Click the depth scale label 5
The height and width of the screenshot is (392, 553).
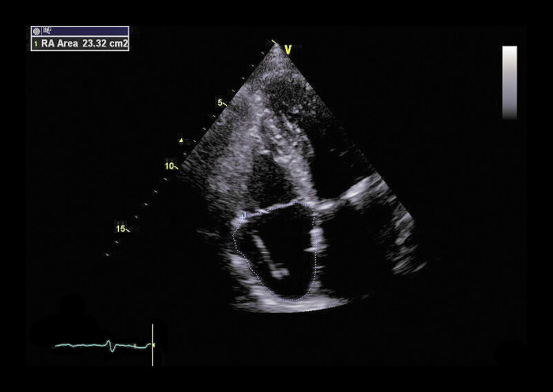(x=220, y=103)
